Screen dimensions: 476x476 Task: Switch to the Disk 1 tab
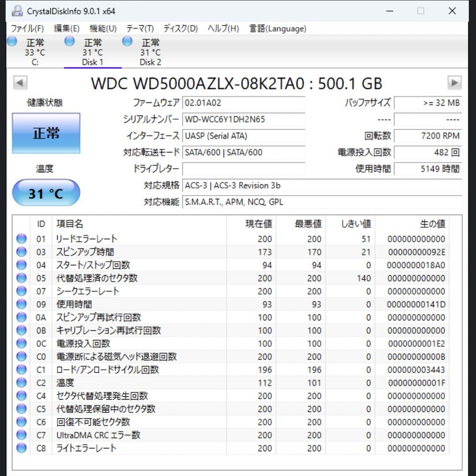point(93,52)
